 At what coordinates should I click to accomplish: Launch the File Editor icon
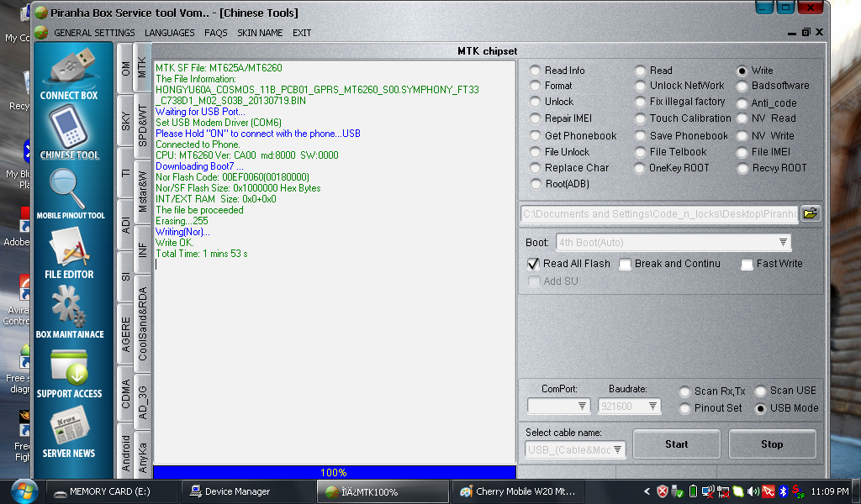pyautogui.click(x=69, y=249)
